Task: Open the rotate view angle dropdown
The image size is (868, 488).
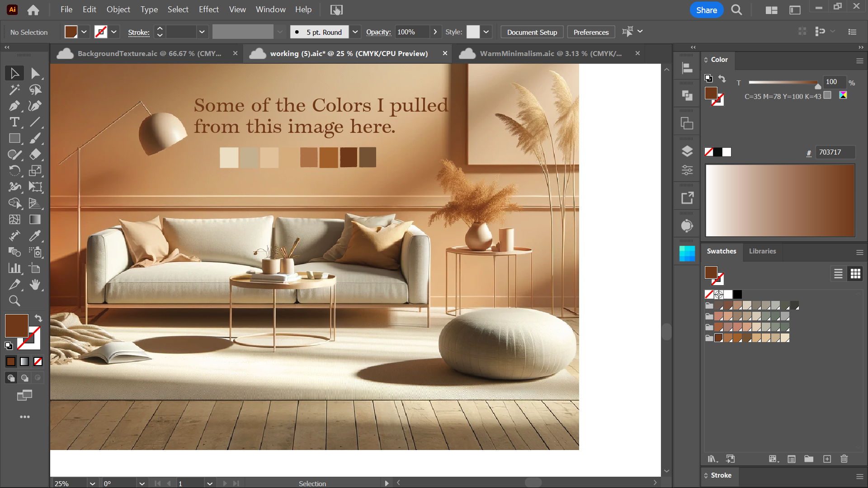Action: point(142,483)
